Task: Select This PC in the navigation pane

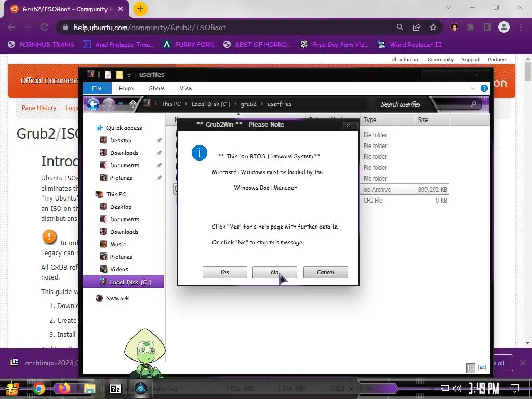Action: coord(116,194)
